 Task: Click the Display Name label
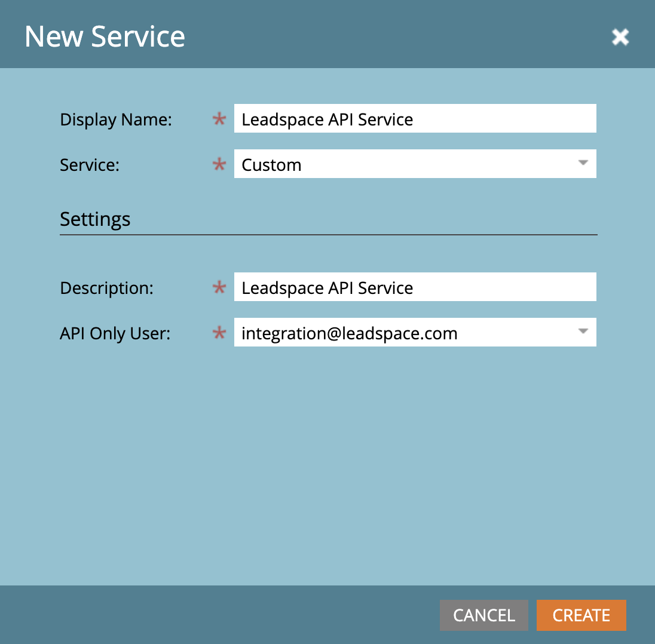116,119
